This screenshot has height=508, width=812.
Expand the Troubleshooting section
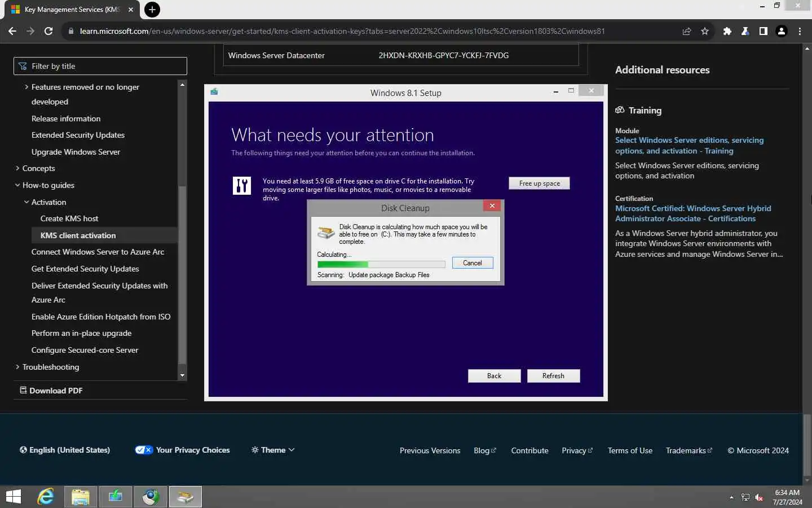point(47,367)
